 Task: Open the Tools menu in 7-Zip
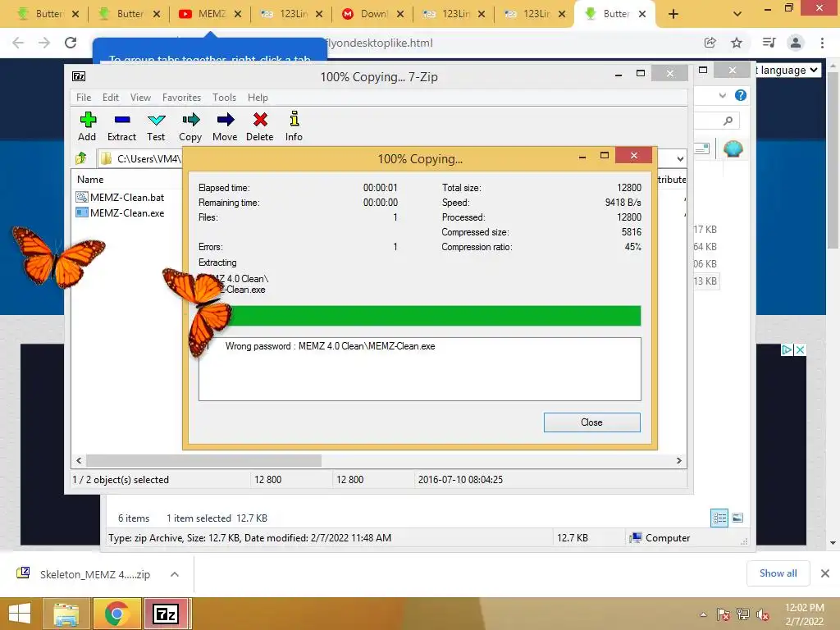(x=224, y=98)
